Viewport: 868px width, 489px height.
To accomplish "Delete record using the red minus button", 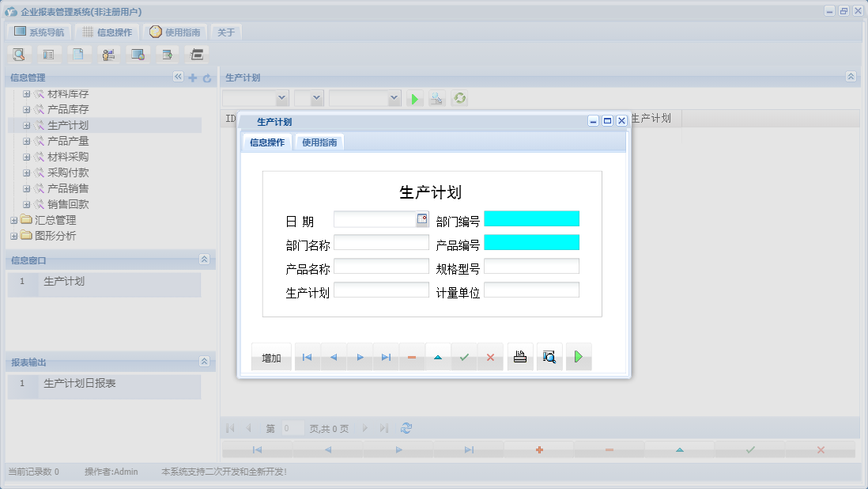I will point(412,357).
